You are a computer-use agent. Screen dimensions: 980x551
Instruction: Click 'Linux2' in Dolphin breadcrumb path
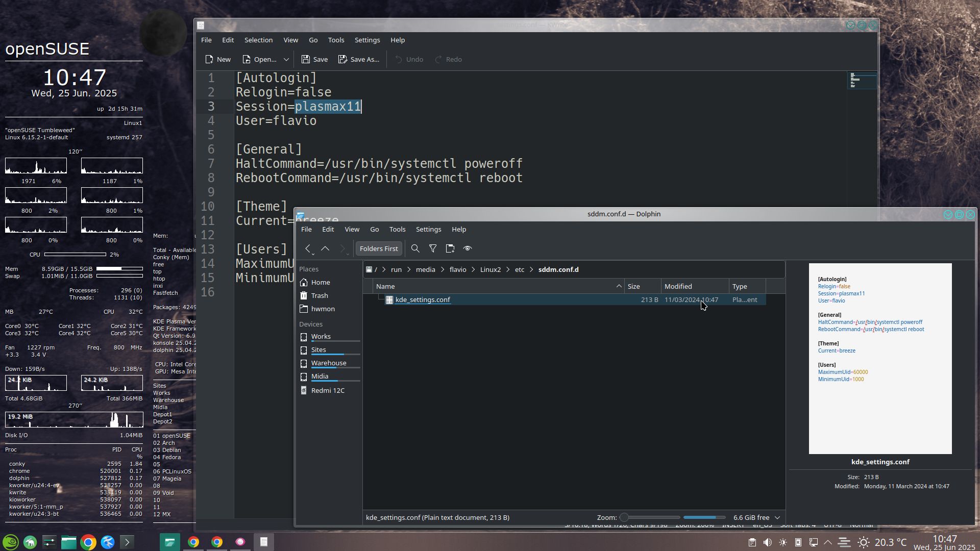(490, 269)
